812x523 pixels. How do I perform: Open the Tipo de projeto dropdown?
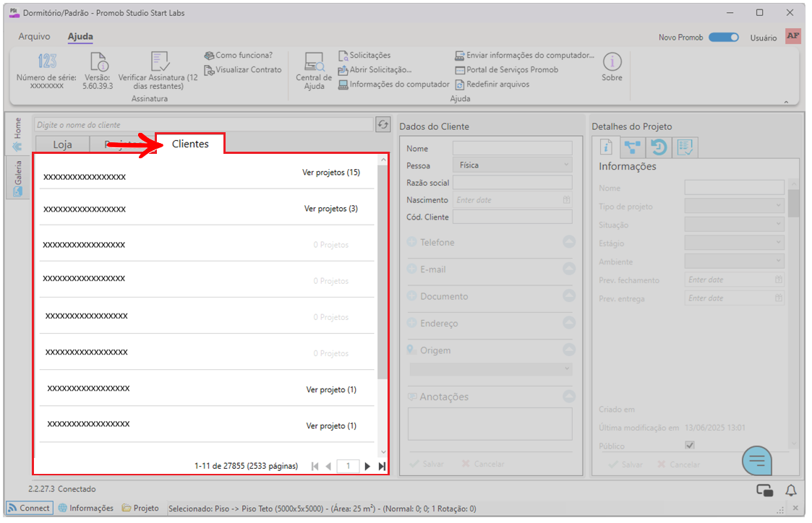[x=735, y=206]
